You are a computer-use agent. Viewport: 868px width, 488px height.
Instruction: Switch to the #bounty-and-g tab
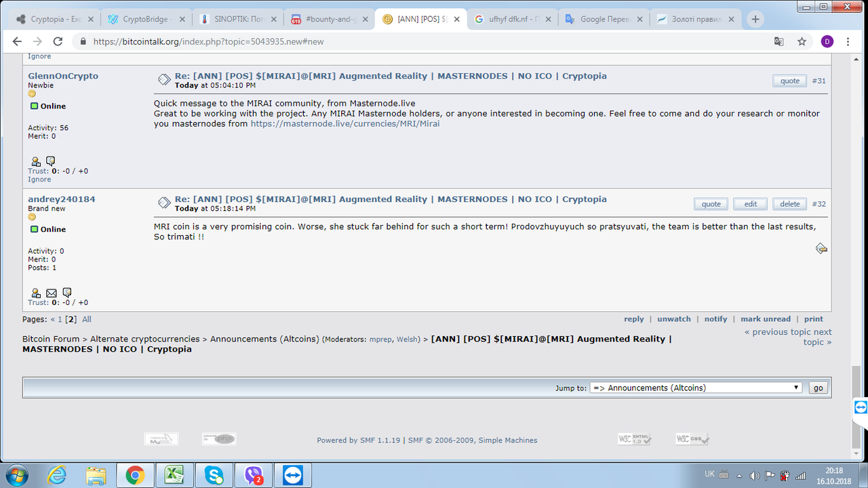coord(328,20)
